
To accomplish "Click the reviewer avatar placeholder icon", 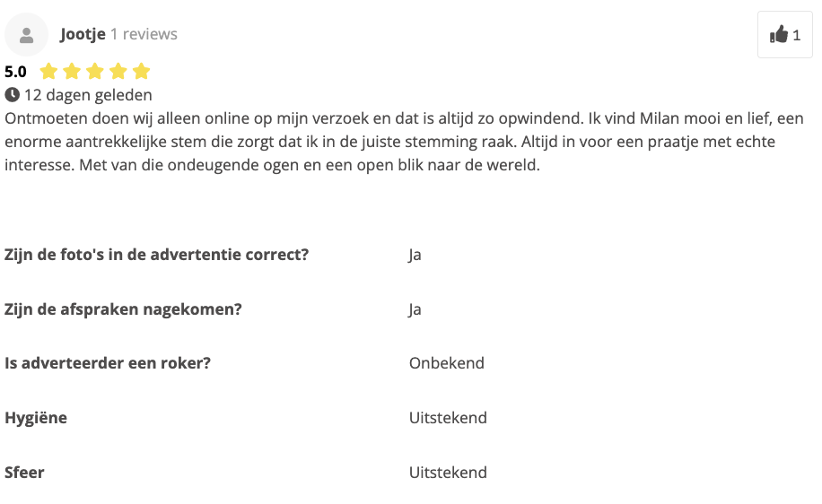I will click(27, 35).
